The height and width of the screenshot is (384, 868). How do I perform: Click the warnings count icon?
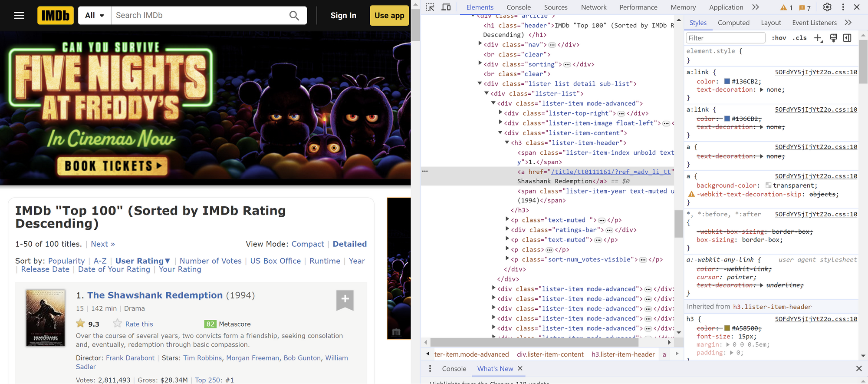coord(786,8)
